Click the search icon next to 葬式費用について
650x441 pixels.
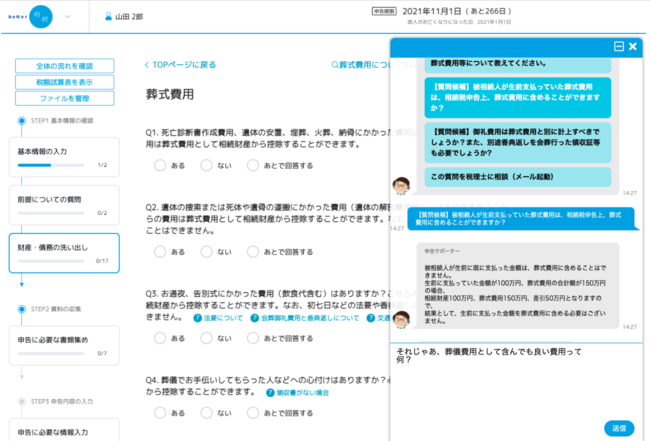[x=335, y=65]
